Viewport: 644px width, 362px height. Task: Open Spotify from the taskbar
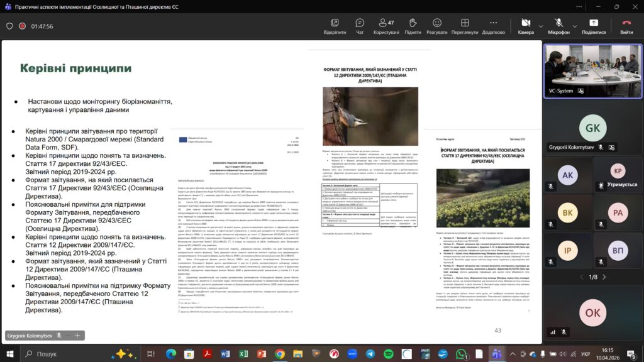coord(388,354)
